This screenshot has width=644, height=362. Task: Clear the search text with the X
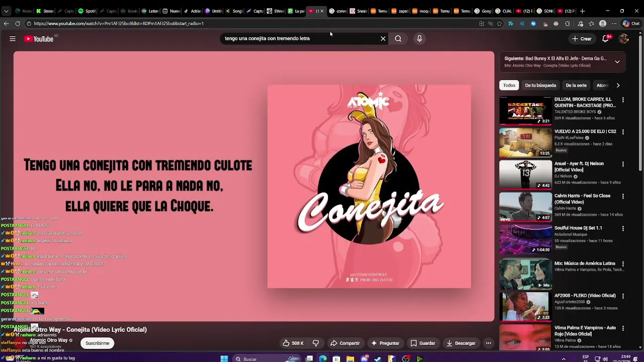pos(383,39)
